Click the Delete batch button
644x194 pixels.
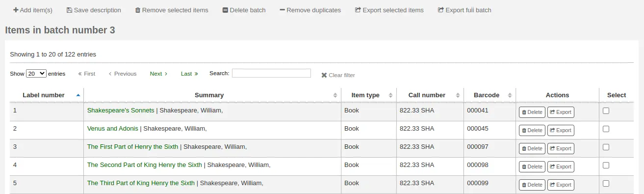244,10
